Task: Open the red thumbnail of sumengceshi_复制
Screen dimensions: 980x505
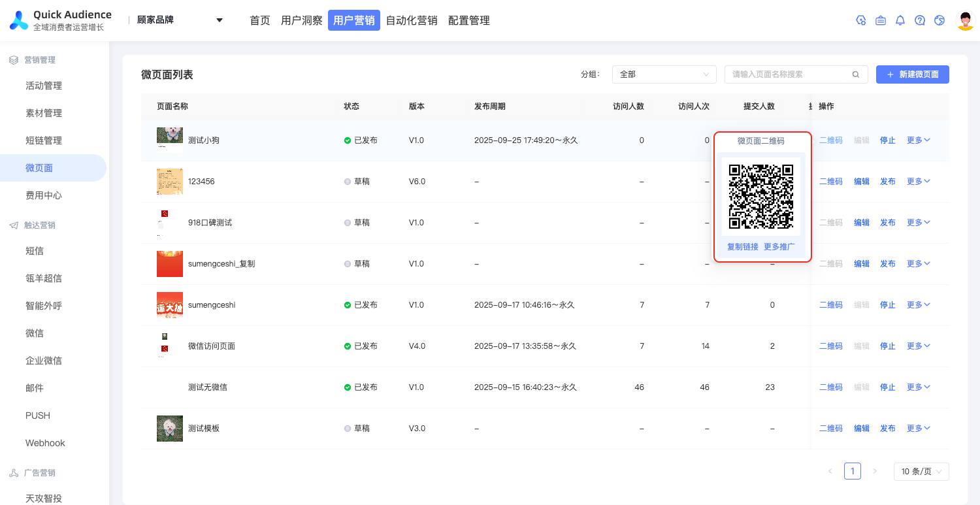Action: 170,264
